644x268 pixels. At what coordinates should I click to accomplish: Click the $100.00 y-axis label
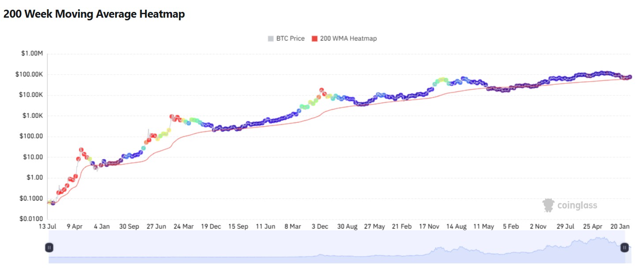coord(32,136)
